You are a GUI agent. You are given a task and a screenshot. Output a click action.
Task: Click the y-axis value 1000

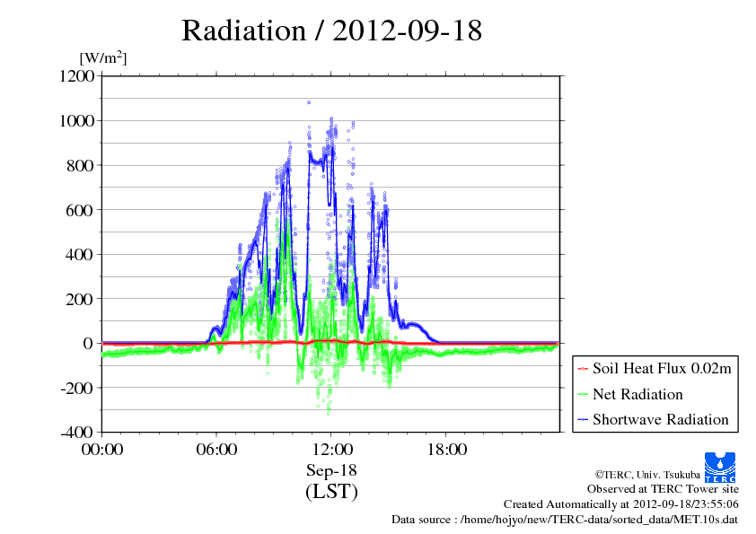pyautogui.click(x=76, y=120)
